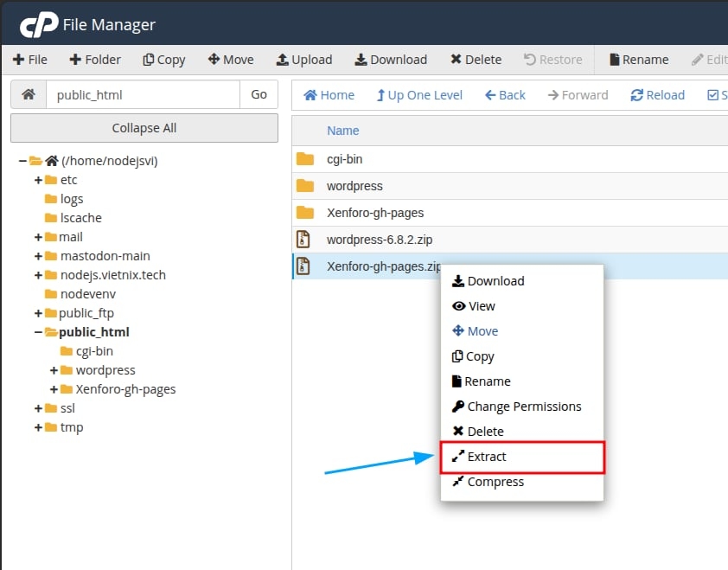Select the (/home/nodejsvi) root label
This screenshot has height=570, width=728.
(110, 161)
